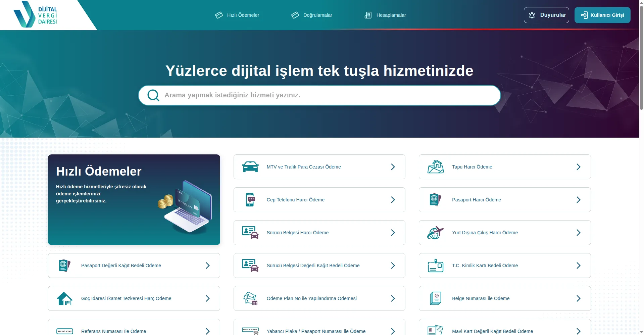Image resolution: width=644 pixels, height=335 pixels.
Task: Open Yabancı Plaka / Pasaport Numarası ile Ödeme
Action: click(319, 327)
